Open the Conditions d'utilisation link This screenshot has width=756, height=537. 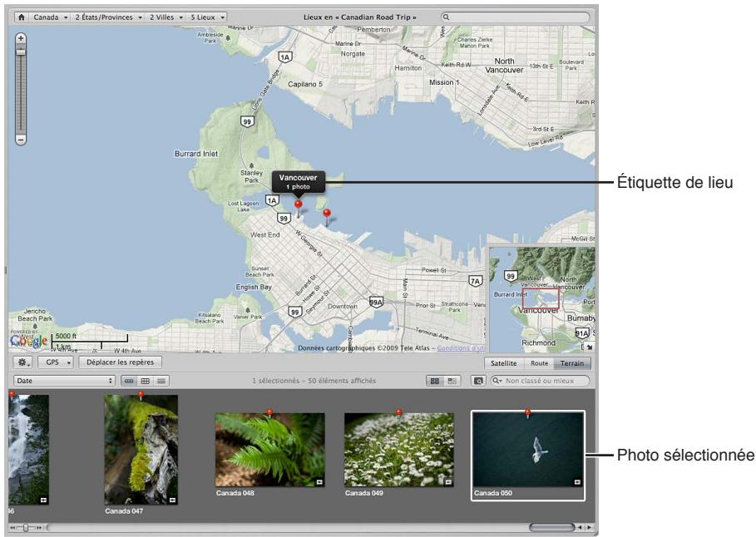coord(462,348)
